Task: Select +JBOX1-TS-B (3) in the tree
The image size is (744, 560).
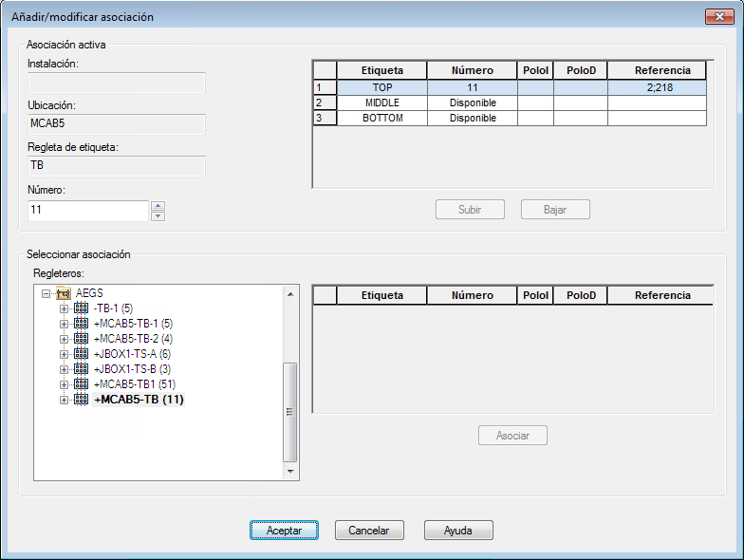Action: pyautogui.click(x=132, y=369)
